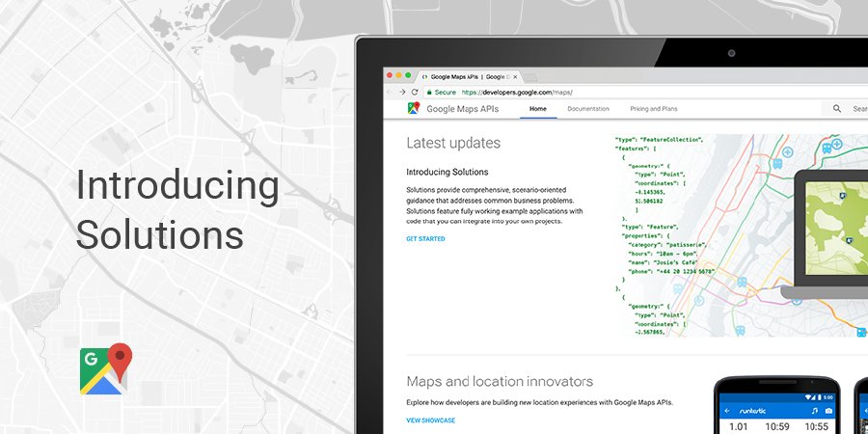Tap the camera icon in runtastic
This screenshot has height=434, width=868.
[828, 411]
